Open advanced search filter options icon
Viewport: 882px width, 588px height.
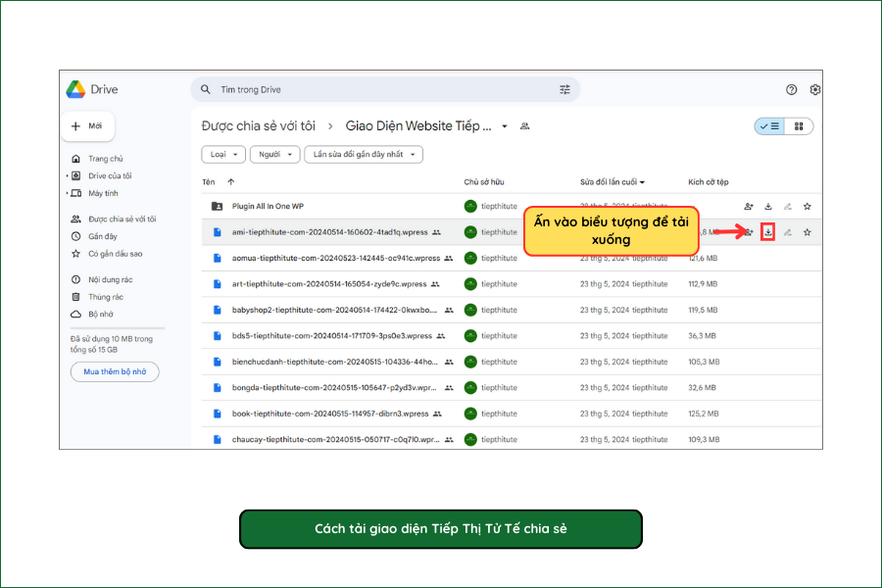[564, 89]
